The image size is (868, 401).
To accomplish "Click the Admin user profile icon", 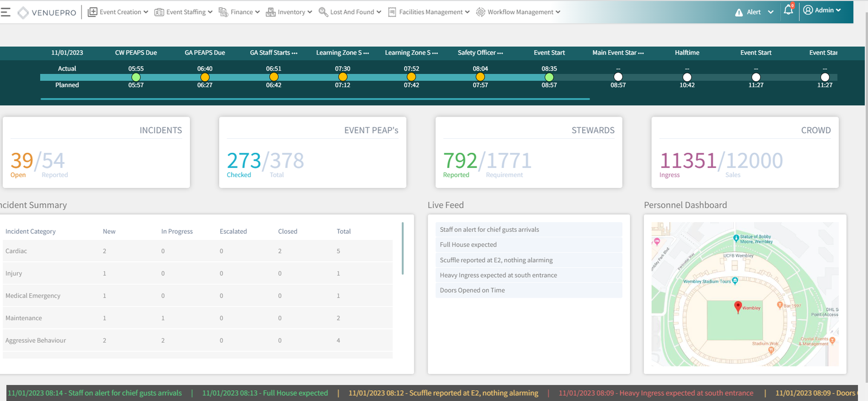I will point(808,10).
